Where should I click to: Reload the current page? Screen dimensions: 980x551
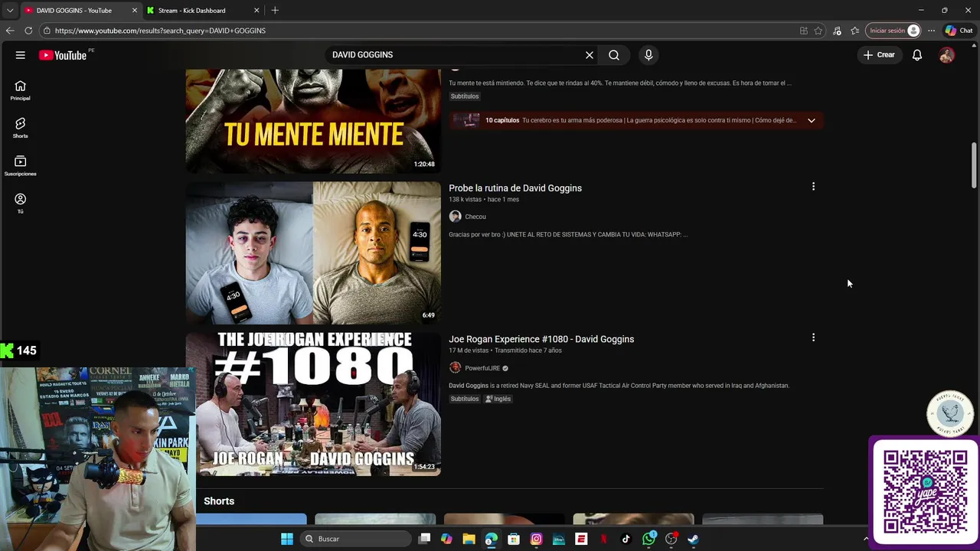pos(28,31)
